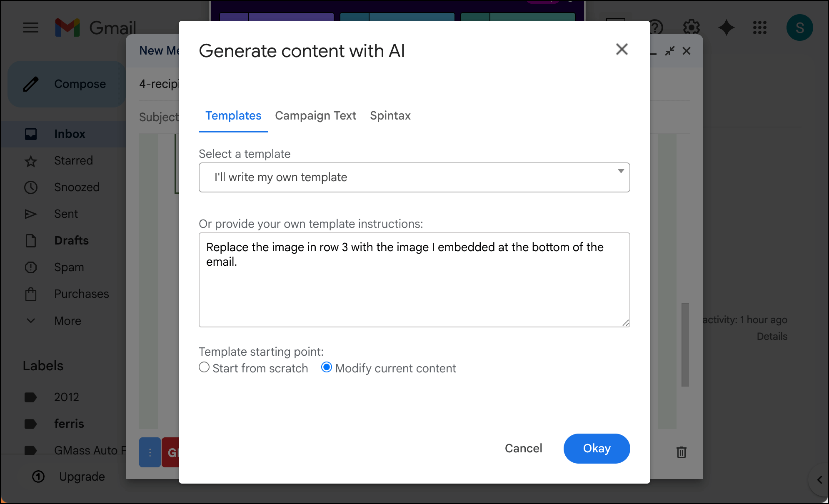
Task: Click the Gmail main menu hamburger icon
Action: (x=30, y=28)
